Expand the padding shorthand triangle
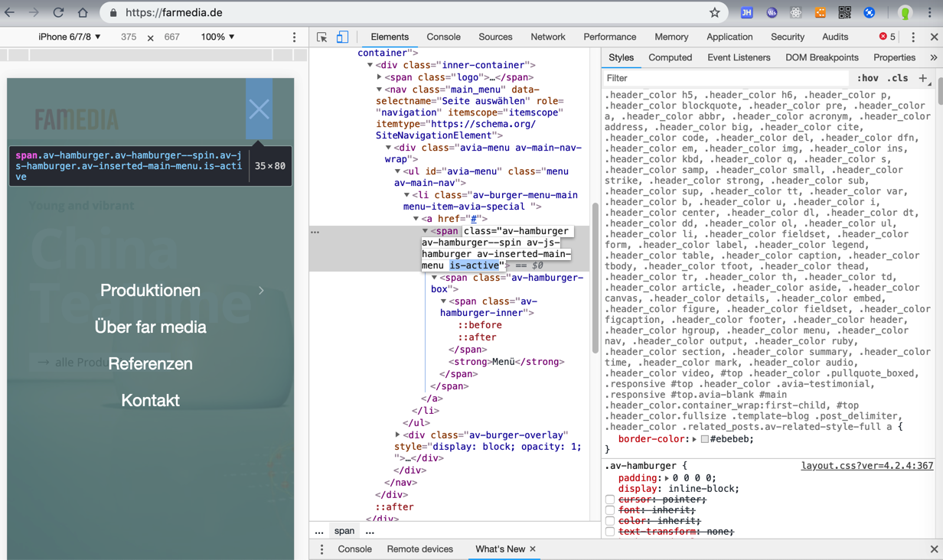Viewport: 943px width, 560px height. (x=667, y=478)
